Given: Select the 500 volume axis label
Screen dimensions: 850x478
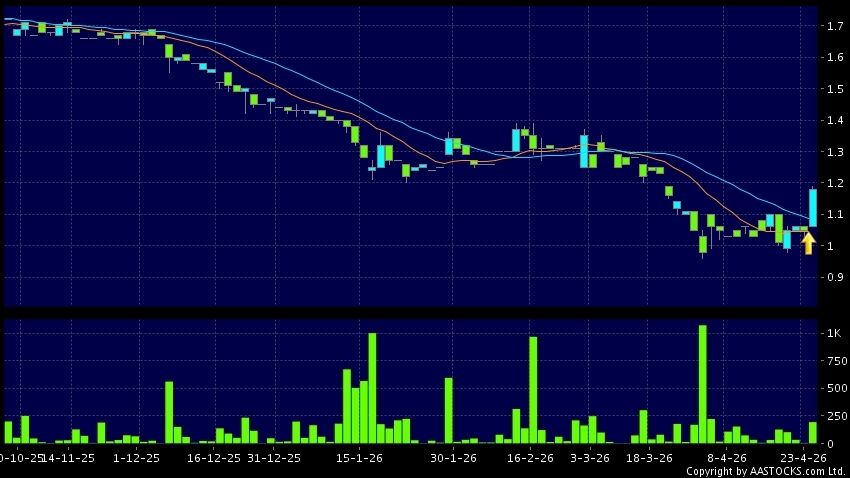Looking at the screenshot, I should point(833,388).
